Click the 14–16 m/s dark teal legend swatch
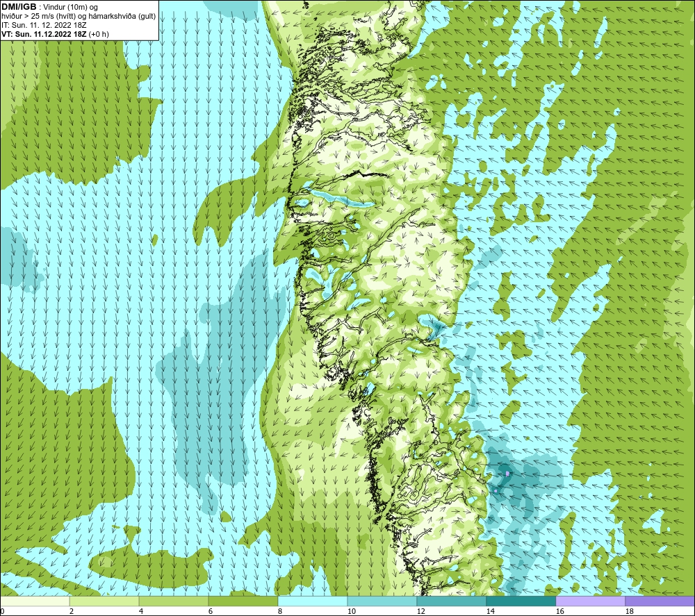The height and width of the screenshot is (616, 695). click(521, 601)
